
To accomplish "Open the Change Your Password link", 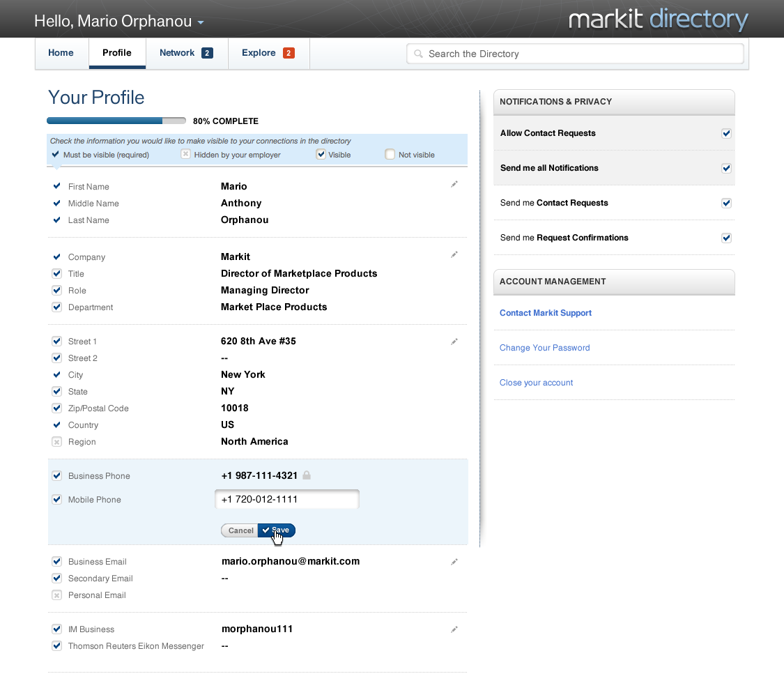I will click(x=544, y=348).
